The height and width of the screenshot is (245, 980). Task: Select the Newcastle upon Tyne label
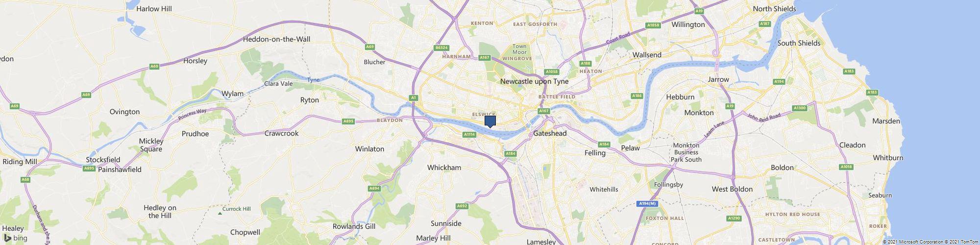point(535,81)
